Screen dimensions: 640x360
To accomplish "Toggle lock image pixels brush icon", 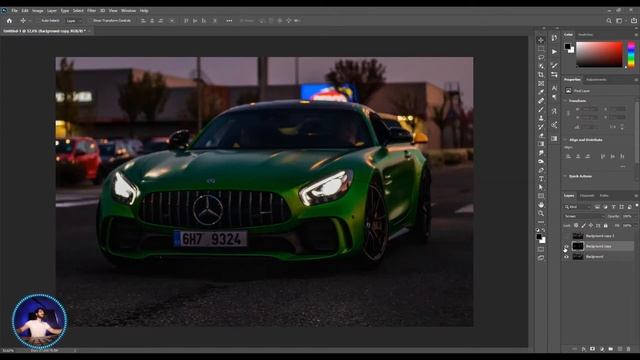I will 584,225.
